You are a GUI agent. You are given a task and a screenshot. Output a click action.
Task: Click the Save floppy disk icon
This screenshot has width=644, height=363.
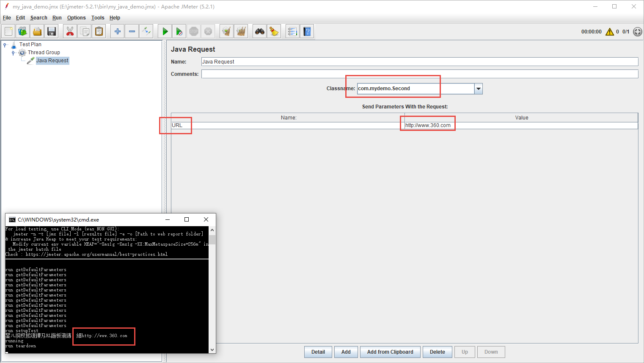click(52, 31)
